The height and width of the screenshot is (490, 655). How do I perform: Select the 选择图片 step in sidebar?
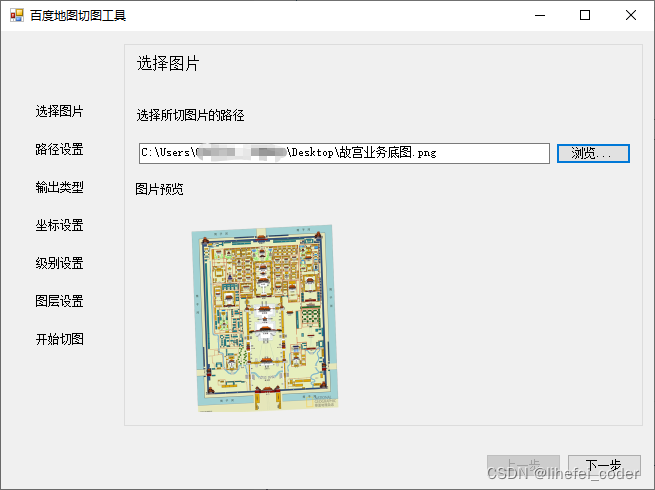[59, 111]
